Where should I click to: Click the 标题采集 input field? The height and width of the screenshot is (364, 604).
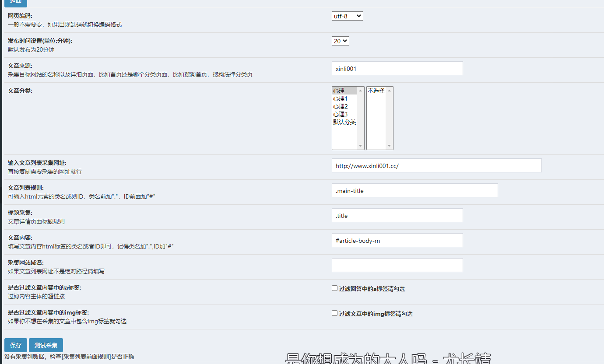click(397, 215)
